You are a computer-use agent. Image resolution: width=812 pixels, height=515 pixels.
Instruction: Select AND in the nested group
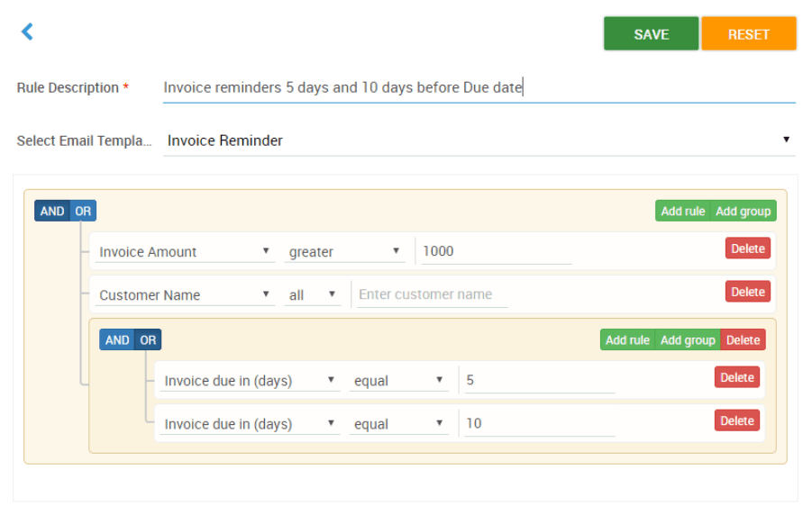(x=117, y=340)
